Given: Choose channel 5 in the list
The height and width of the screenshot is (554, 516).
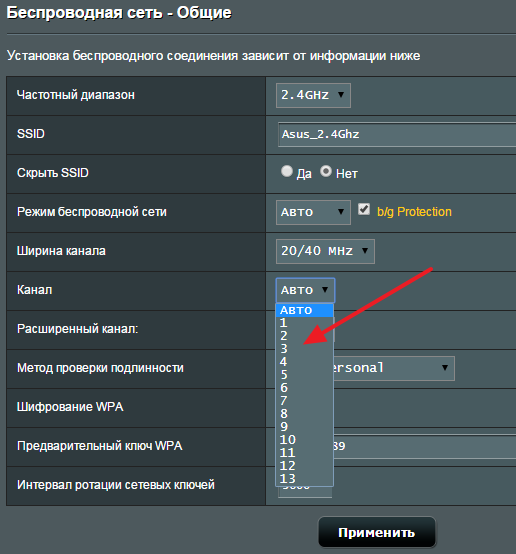Looking at the screenshot, I should pos(304,375).
